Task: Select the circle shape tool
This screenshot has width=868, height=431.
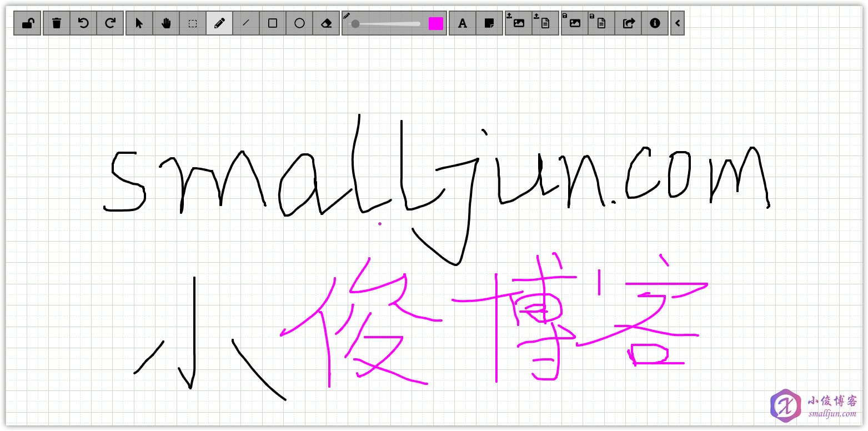Action: coord(299,23)
